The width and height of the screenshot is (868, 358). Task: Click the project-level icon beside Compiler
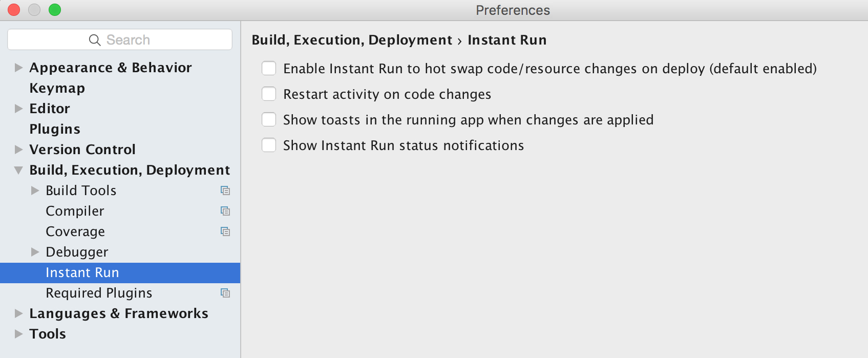click(225, 211)
